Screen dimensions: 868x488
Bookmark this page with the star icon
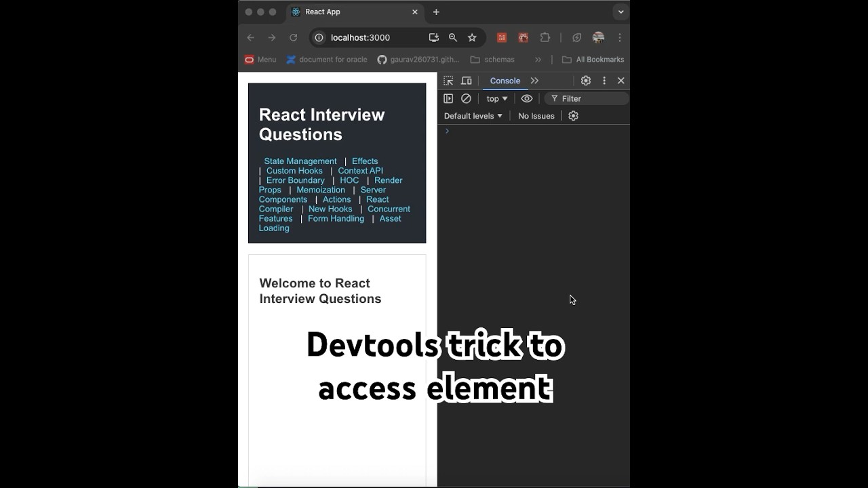pyautogui.click(x=473, y=38)
